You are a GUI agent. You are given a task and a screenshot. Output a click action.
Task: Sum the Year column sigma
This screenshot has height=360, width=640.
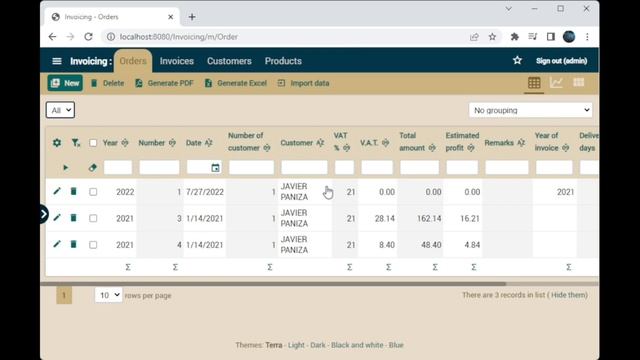128,267
